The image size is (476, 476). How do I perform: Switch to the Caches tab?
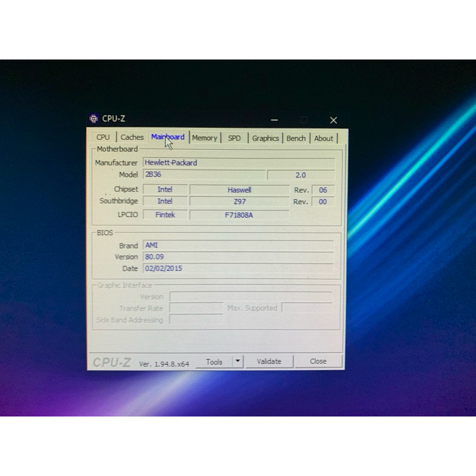[x=132, y=137]
